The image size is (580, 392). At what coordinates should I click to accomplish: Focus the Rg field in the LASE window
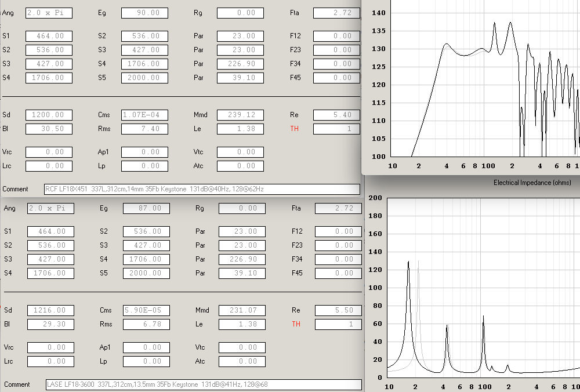pos(242,209)
